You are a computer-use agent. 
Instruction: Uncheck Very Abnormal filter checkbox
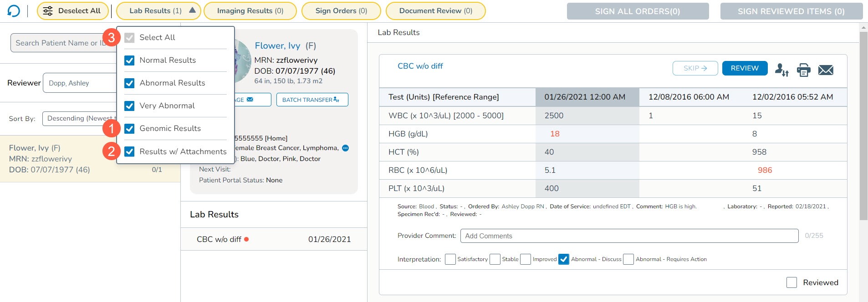pyautogui.click(x=129, y=106)
